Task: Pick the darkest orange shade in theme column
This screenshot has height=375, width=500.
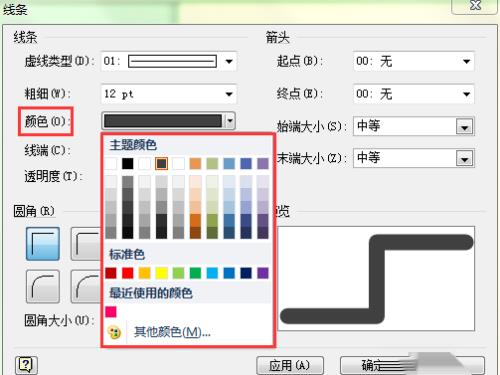Action: coord(195,233)
